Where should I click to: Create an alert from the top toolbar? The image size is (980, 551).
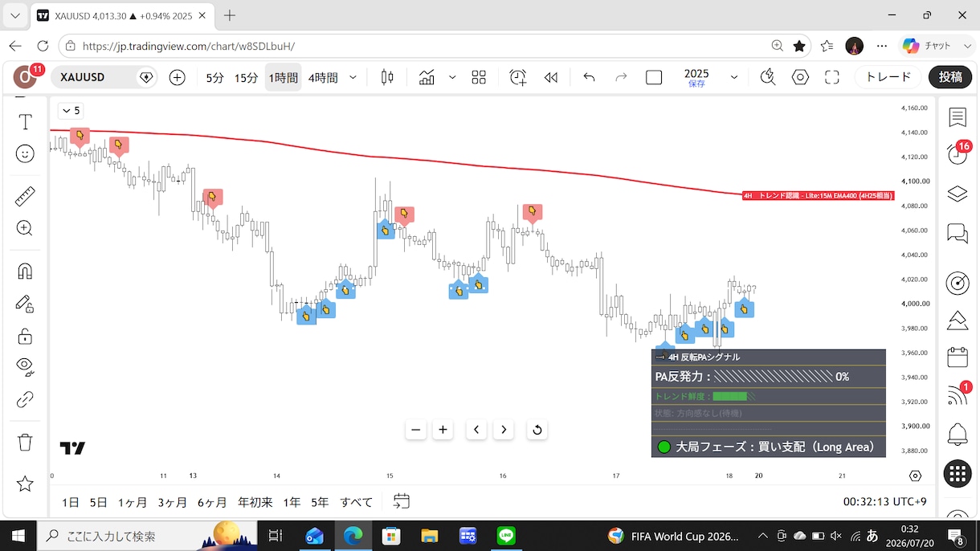(x=518, y=77)
